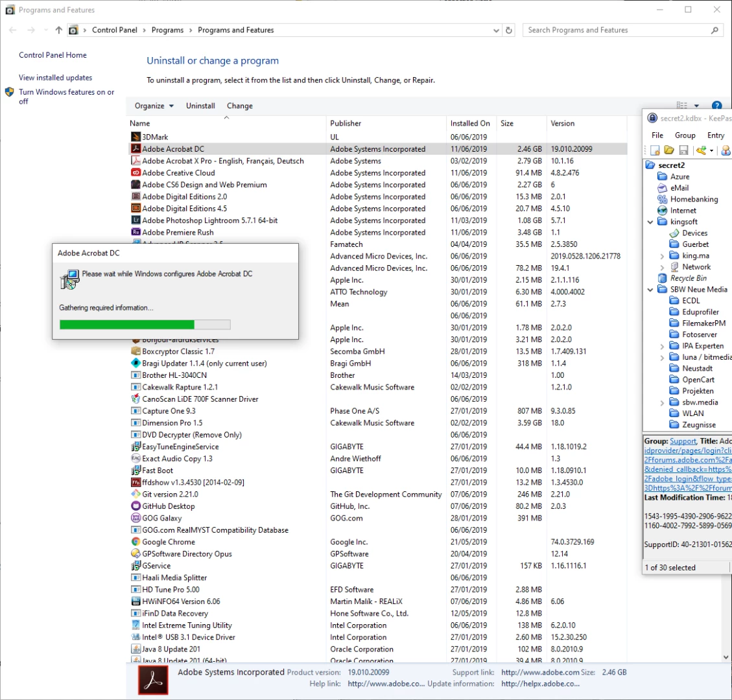Open the Group menu in KeePass
The width and height of the screenshot is (732, 700).
(685, 135)
